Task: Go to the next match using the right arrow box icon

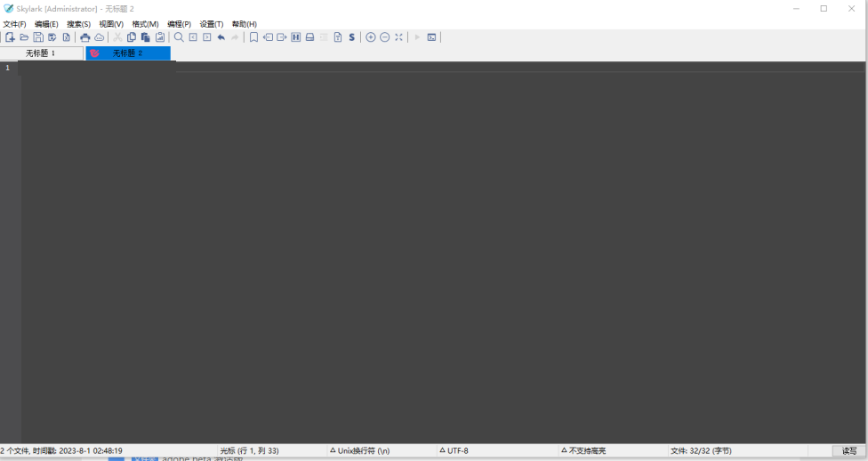Action: click(207, 37)
